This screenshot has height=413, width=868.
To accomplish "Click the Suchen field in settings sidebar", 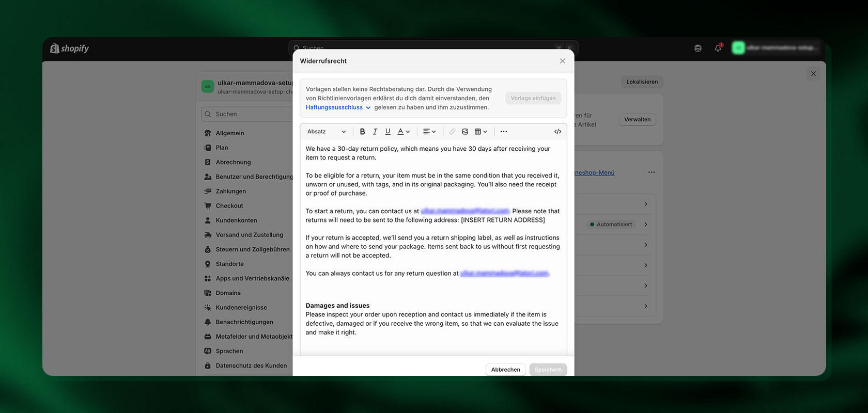I will [248, 114].
